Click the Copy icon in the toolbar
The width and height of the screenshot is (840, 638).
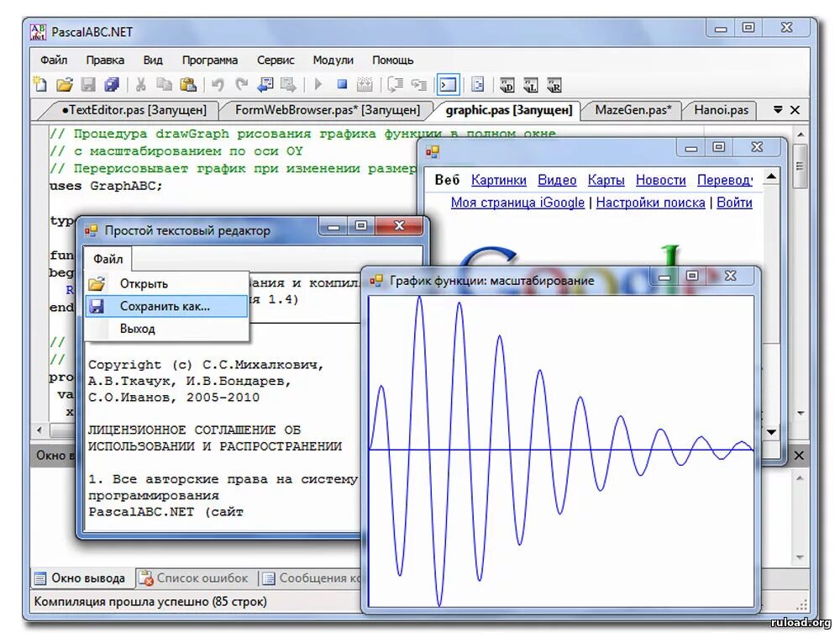pyautogui.click(x=164, y=85)
